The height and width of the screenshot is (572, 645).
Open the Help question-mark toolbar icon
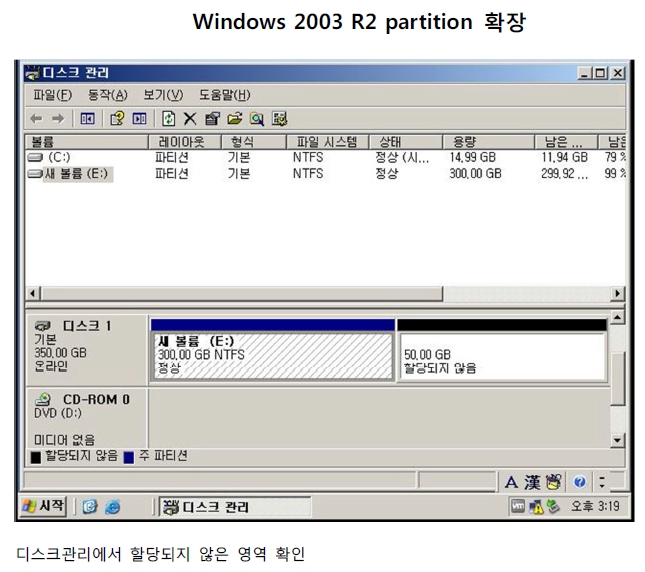tap(117, 119)
